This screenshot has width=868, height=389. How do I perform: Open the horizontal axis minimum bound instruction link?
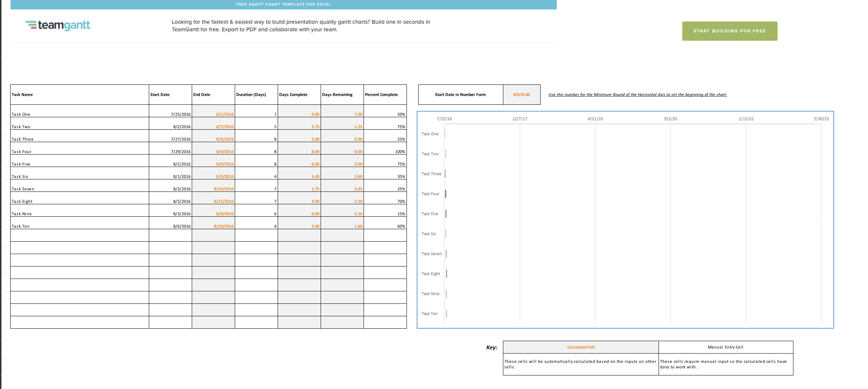click(x=638, y=95)
